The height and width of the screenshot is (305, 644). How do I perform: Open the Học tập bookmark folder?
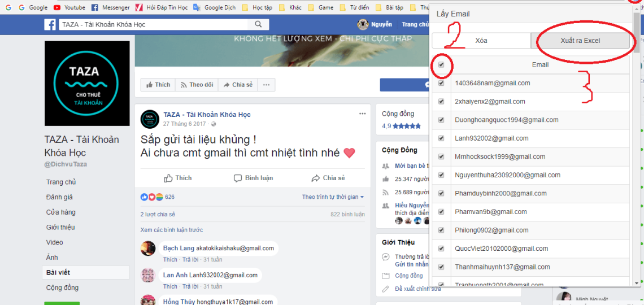[257, 7]
